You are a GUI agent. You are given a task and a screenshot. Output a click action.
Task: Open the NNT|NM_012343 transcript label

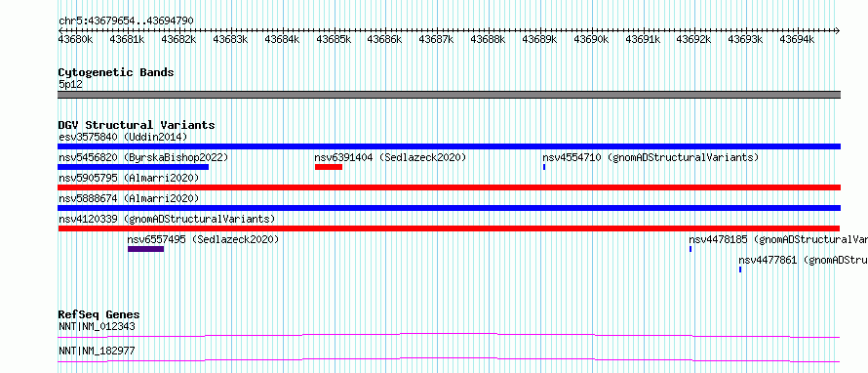click(97, 326)
